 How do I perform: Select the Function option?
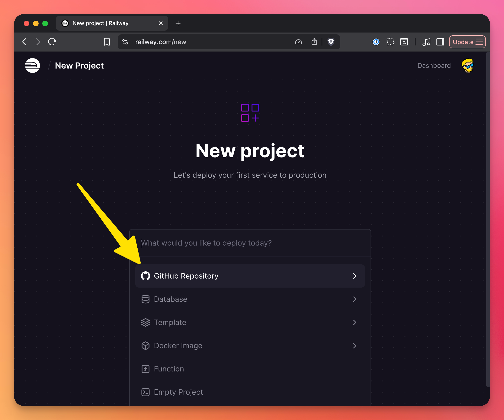[x=169, y=369]
